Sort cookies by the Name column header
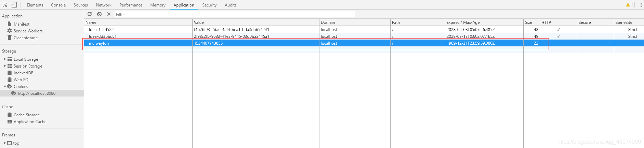 point(138,22)
